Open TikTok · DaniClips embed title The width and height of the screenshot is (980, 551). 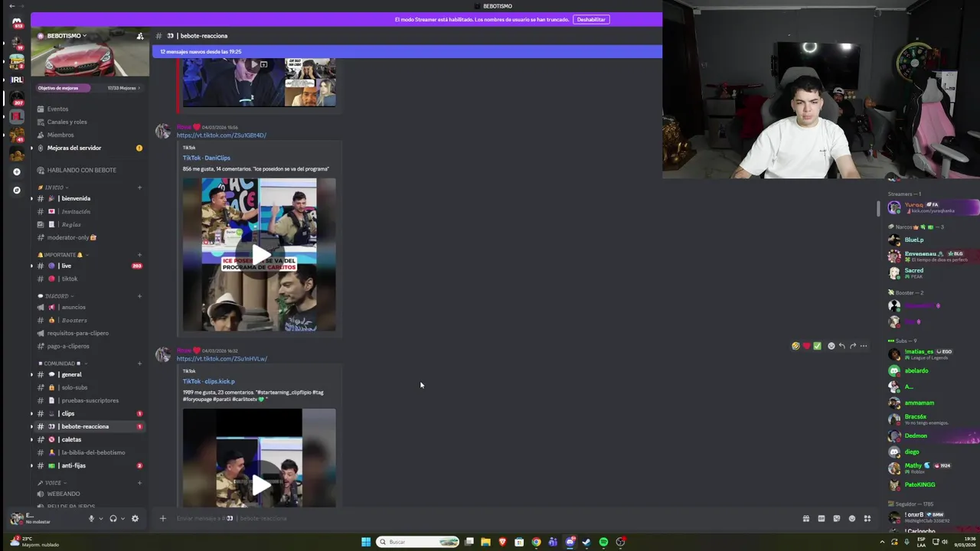click(206, 158)
